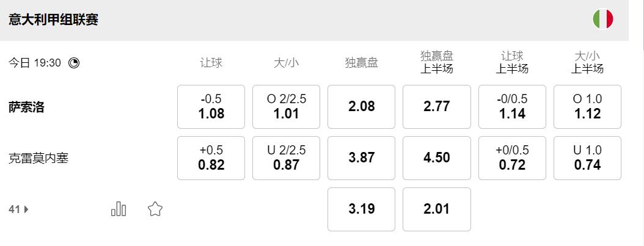Click the Italy flag icon
The image size is (644, 246).
[x=602, y=20]
